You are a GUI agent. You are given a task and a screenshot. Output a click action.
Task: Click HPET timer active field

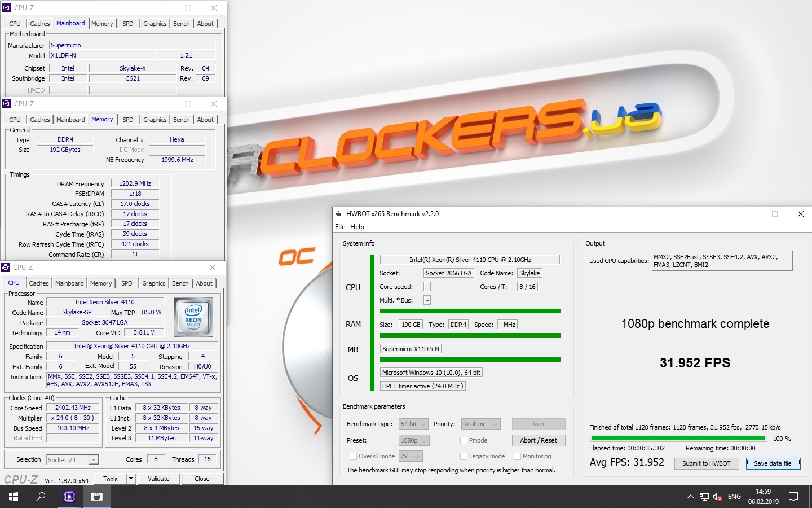(x=422, y=386)
